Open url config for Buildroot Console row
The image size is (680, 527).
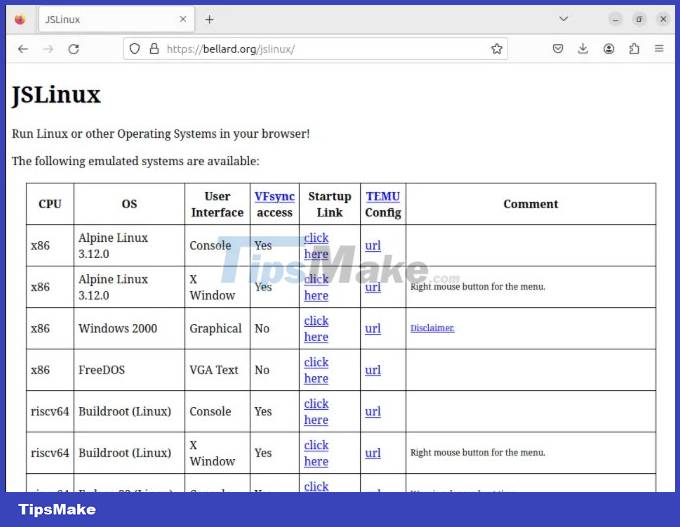tap(373, 412)
